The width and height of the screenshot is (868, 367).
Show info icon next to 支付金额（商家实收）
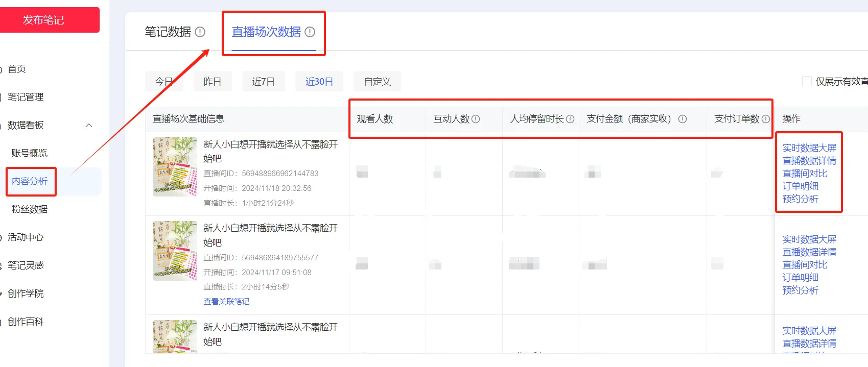coord(683,119)
